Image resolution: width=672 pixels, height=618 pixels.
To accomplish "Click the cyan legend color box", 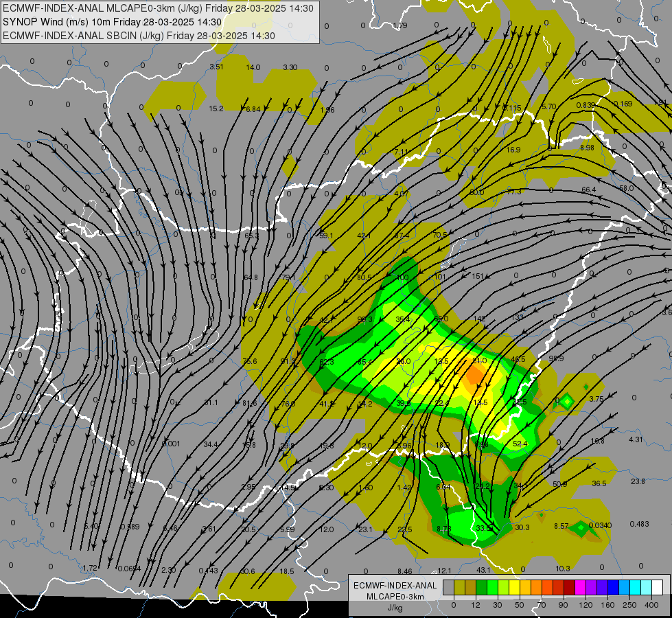I will (x=635, y=587).
